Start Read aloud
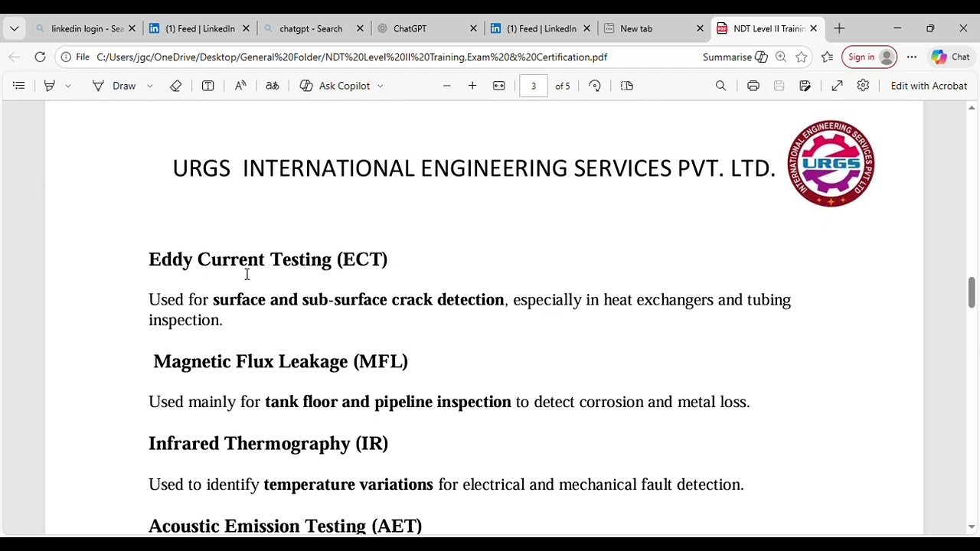 [240, 86]
